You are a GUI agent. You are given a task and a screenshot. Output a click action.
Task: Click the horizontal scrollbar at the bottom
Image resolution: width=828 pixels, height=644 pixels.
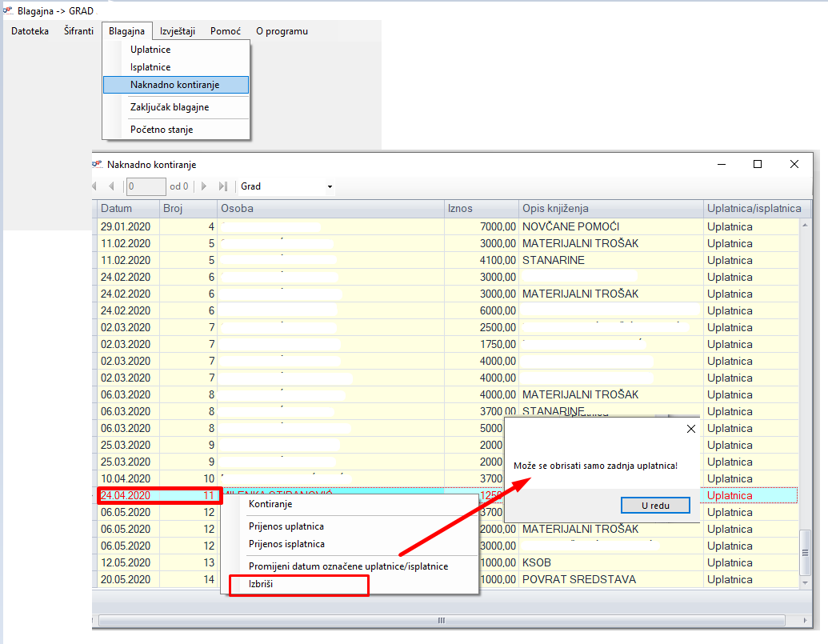coord(440,621)
